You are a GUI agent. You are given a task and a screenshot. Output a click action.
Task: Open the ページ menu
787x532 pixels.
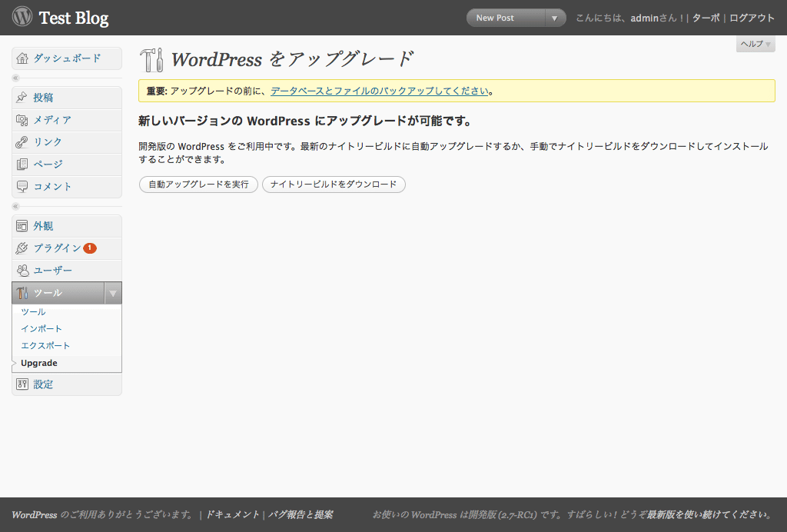67,164
